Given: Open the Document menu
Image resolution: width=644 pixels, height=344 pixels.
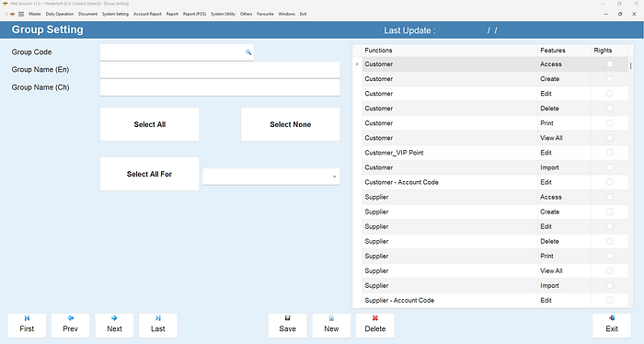Looking at the screenshot, I should tap(88, 14).
